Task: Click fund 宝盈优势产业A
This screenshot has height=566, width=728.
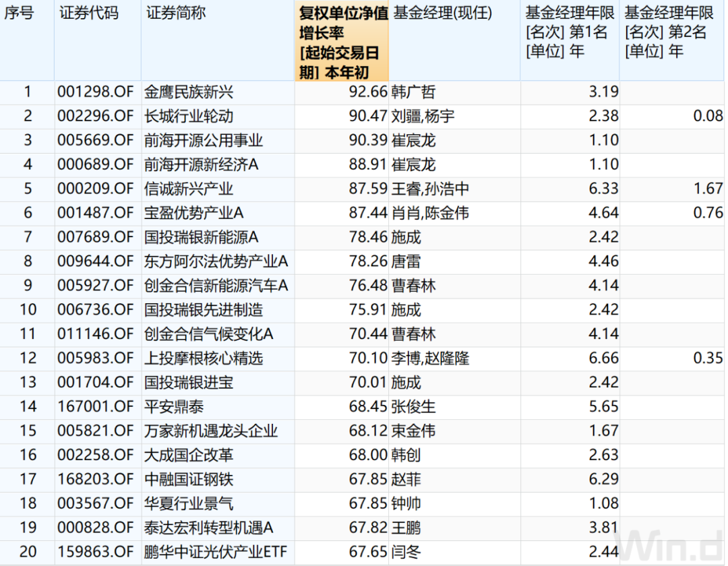Action: (x=194, y=213)
